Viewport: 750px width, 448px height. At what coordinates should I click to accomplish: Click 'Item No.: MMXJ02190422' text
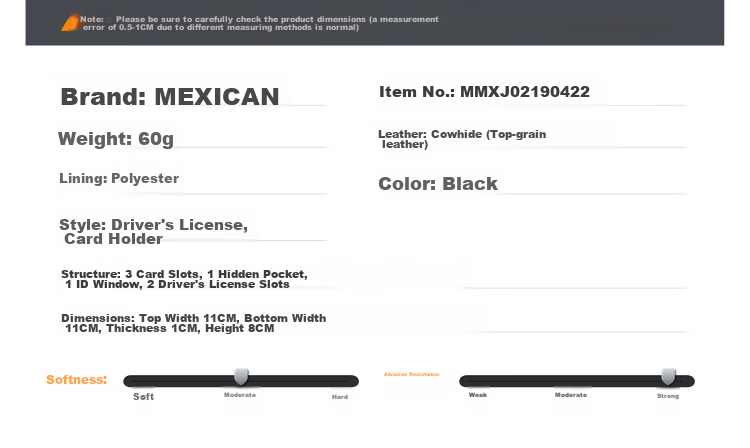pyautogui.click(x=485, y=92)
